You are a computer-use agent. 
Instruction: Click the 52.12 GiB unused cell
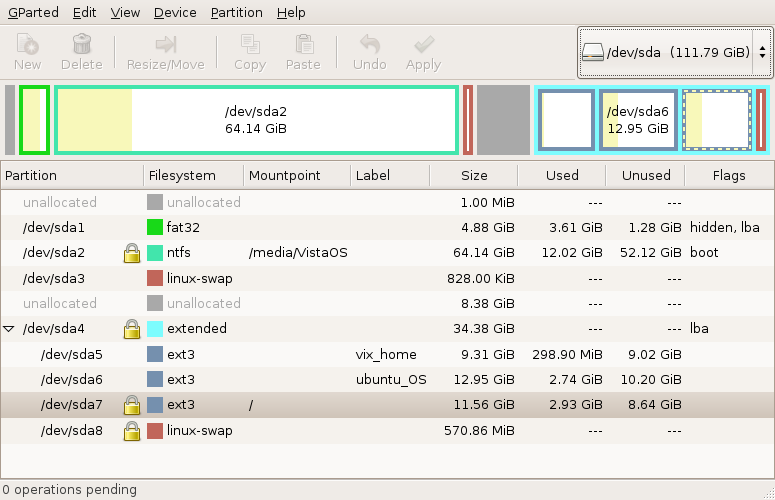[651, 253]
